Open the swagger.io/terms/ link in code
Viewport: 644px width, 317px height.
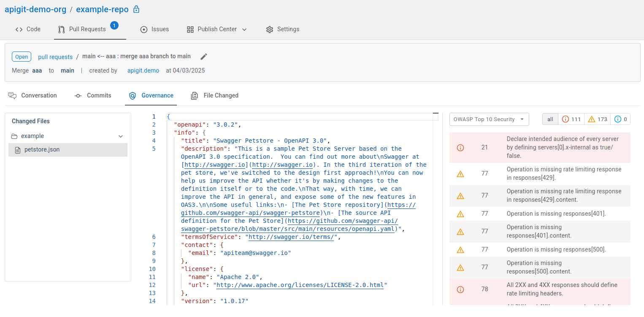pos(291,237)
